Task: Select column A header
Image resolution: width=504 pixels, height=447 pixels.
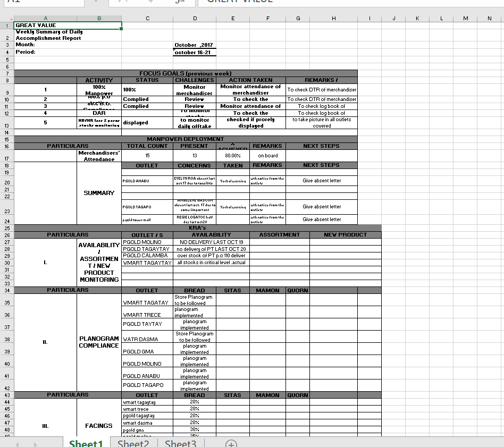Action: click(45, 19)
